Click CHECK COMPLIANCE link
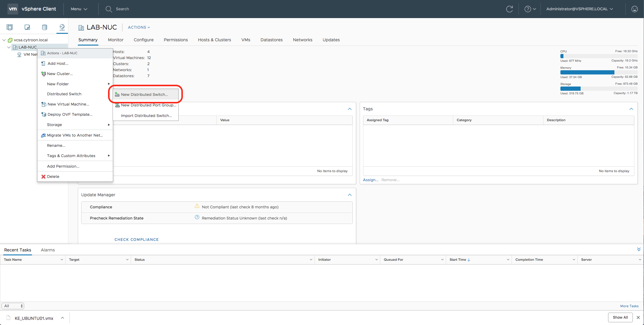Viewport: 644px width, 325px height. coord(136,239)
